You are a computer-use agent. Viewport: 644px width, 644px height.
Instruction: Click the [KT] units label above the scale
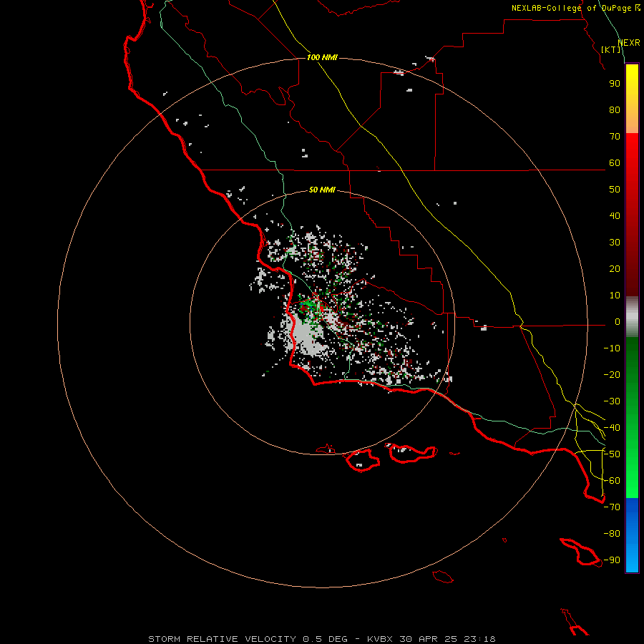pos(611,49)
